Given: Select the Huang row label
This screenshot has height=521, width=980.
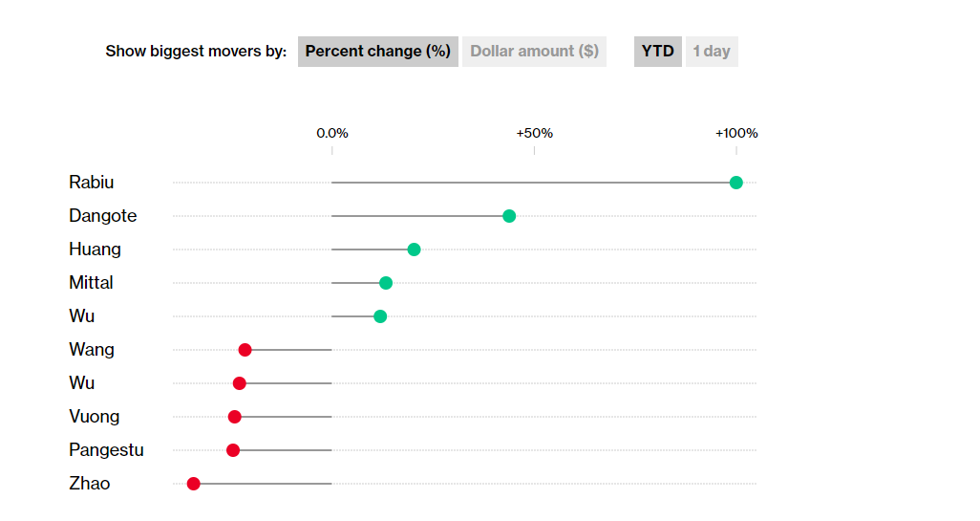Looking at the screenshot, I should click(x=96, y=250).
